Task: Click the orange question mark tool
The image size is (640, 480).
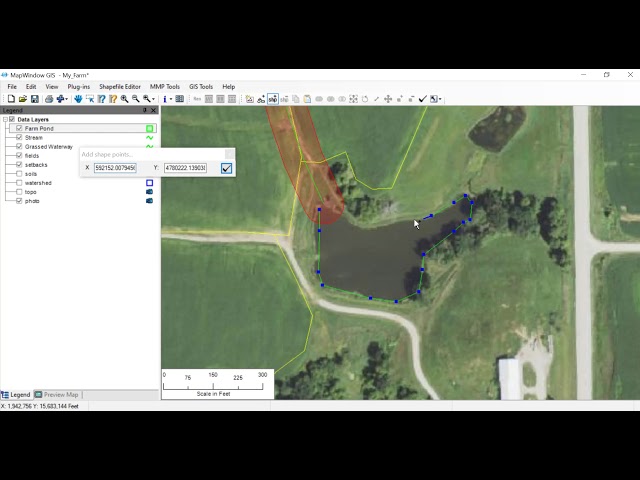Action: pyautogui.click(x=113, y=99)
